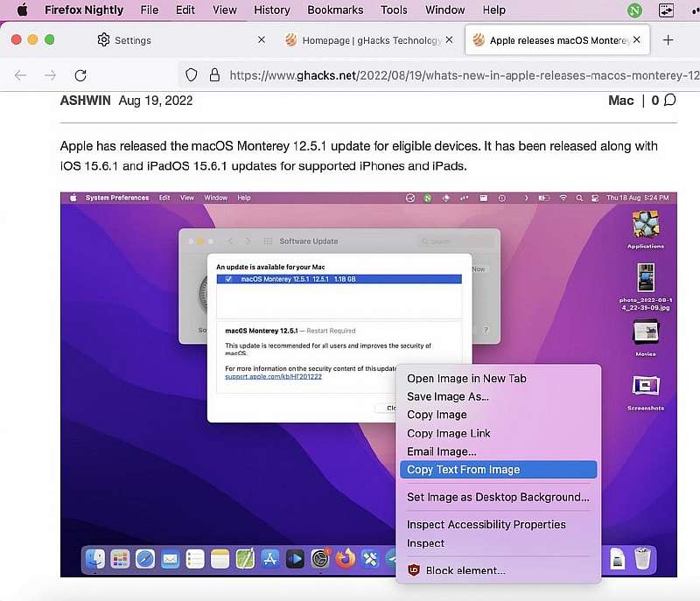This screenshot has width=700, height=601.
Task: Choose Open Image in New Tab
Action: tap(466, 379)
